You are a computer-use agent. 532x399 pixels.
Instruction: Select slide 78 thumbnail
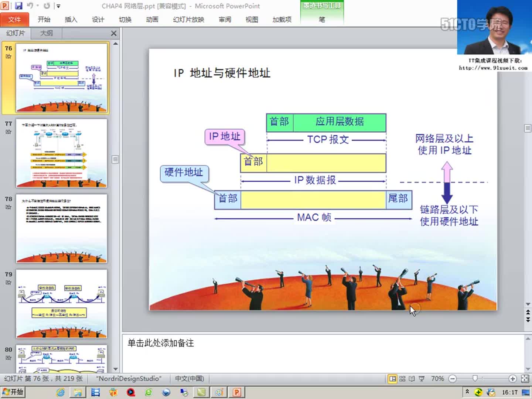[x=62, y=228]
